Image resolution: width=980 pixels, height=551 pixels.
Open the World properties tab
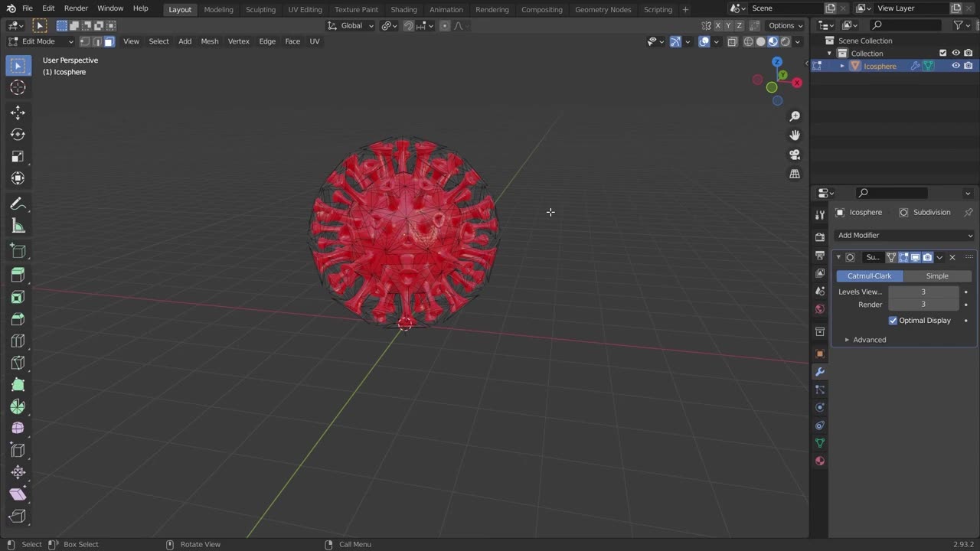[x=820, y=309]
